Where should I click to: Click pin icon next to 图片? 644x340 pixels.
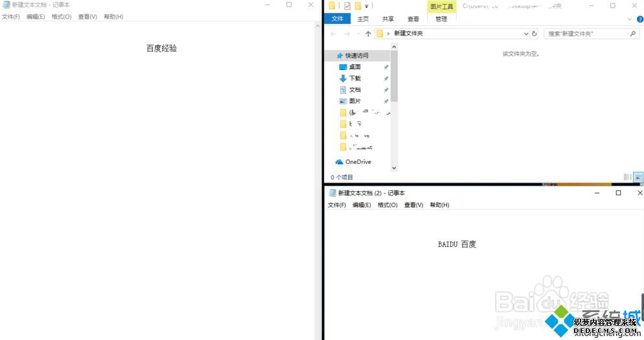385,101
